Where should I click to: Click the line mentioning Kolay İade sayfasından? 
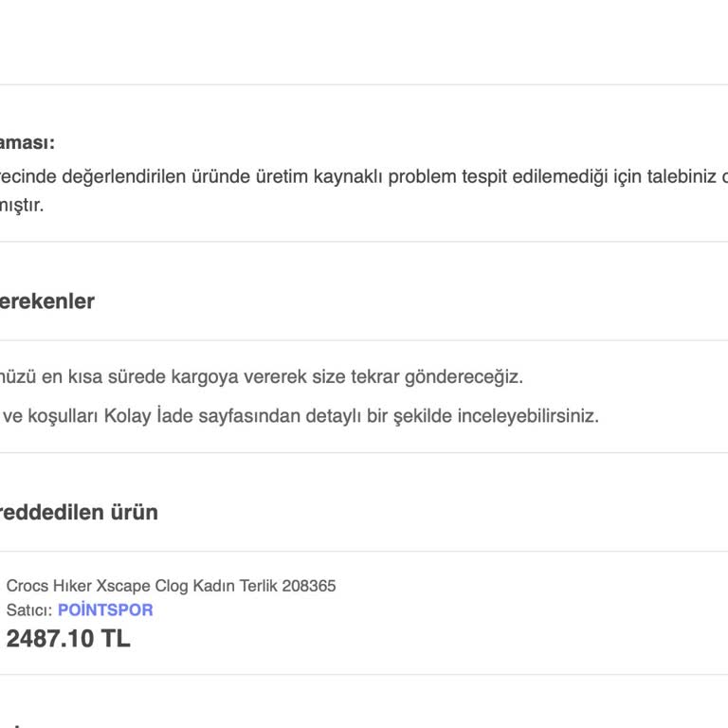pyautogui.click(x=300, y=416)
